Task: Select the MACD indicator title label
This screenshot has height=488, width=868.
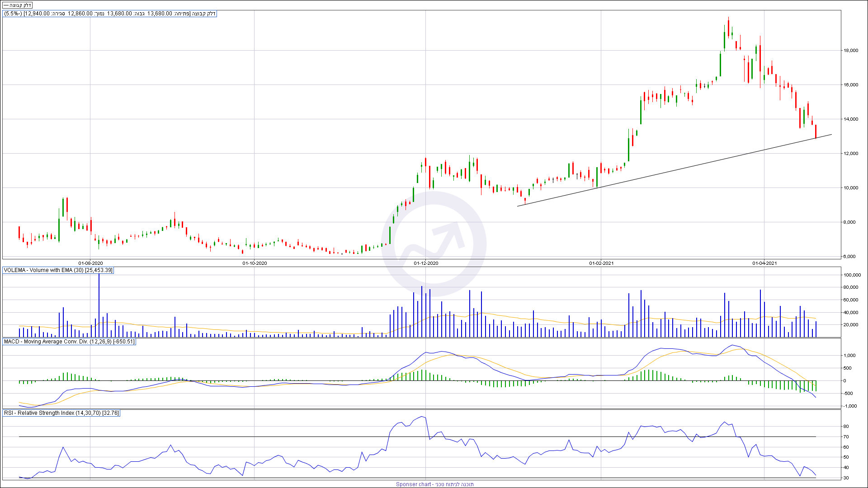Action: pyautogui.click(x=69, y=342)
